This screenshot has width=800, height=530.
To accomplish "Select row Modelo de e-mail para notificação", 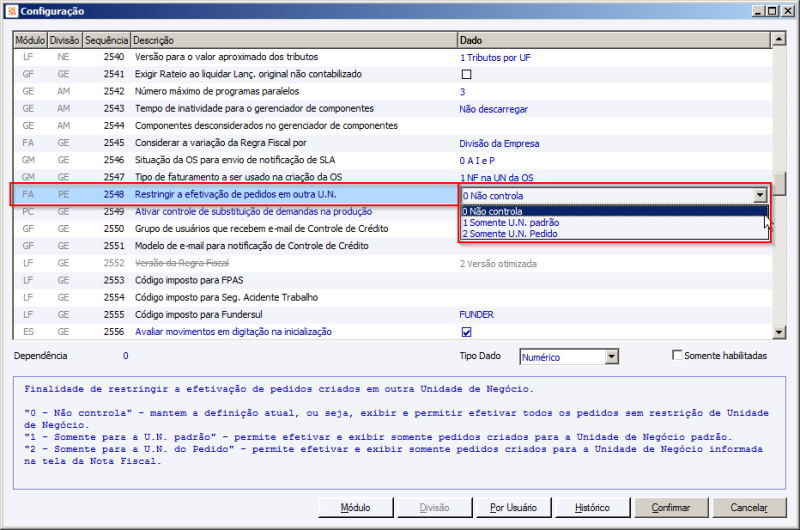I will 235,246.
